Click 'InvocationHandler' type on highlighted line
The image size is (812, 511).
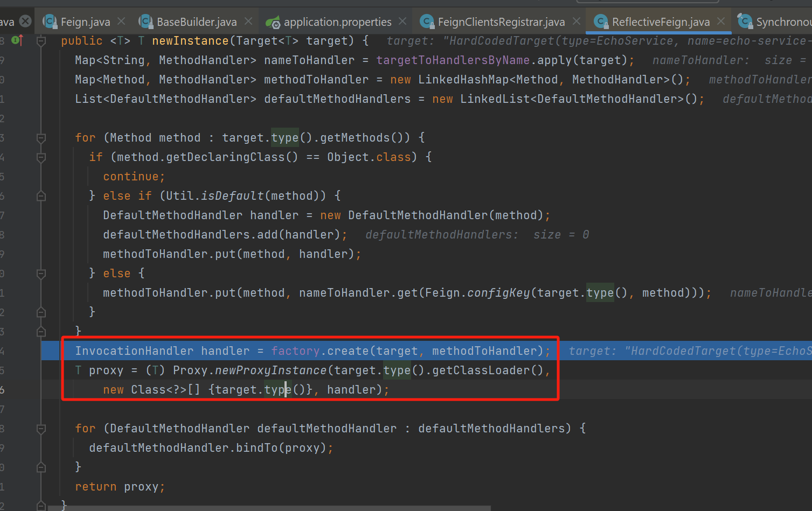(134, 351)
